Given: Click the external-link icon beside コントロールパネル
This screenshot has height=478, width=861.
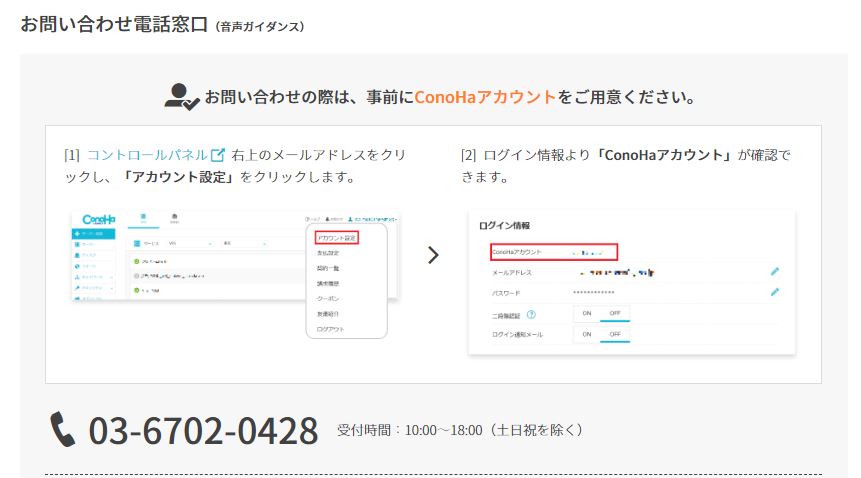Looking at the screenshot, I should coord(218,155).
